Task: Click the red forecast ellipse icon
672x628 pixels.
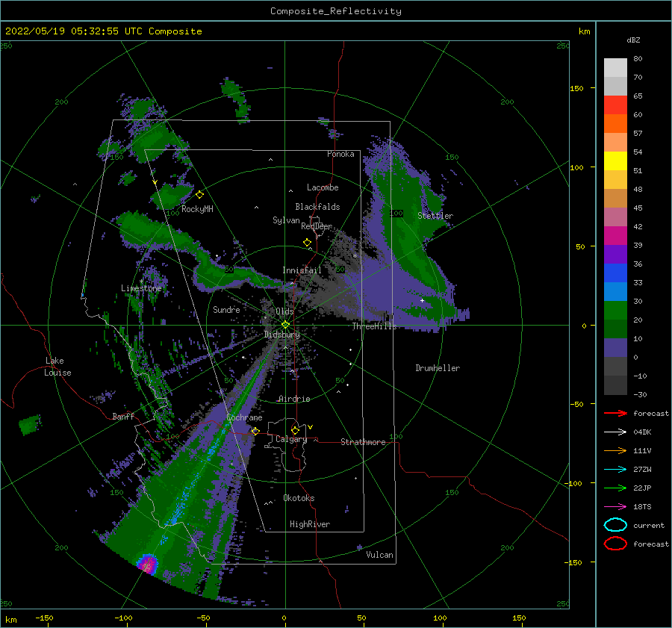Action: (x=615, y=544)
